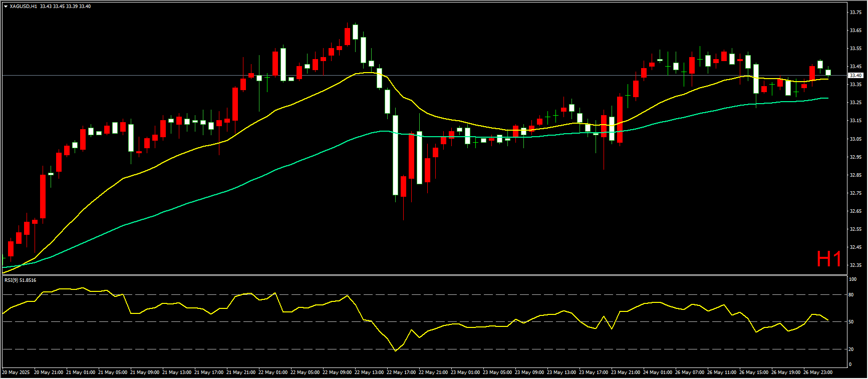Viewport: 868px width, 379px height.
Task: Click the 26 May 07:00 time label
Action: click(x=690, y=372)
